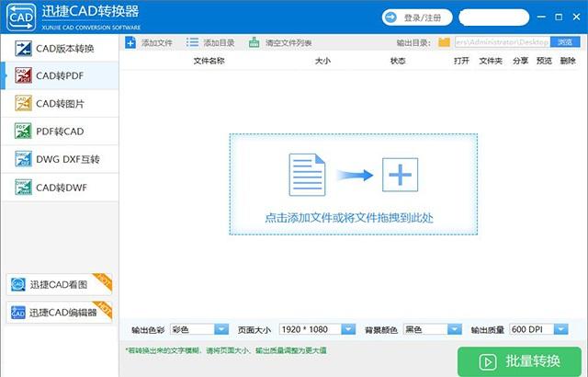Open the PDF转CAD converter
Viewport: 588px width, 377px height.
60,131
